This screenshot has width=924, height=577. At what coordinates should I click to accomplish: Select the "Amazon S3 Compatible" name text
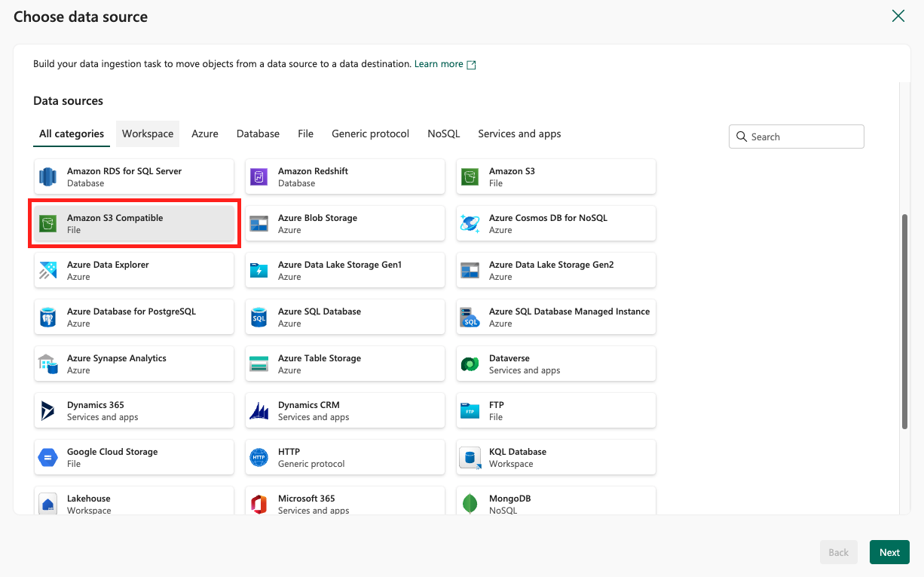(x=115, y=218)
